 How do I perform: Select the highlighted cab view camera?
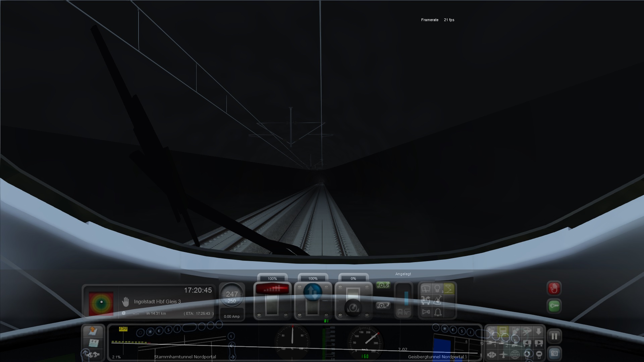pos(503,331)
